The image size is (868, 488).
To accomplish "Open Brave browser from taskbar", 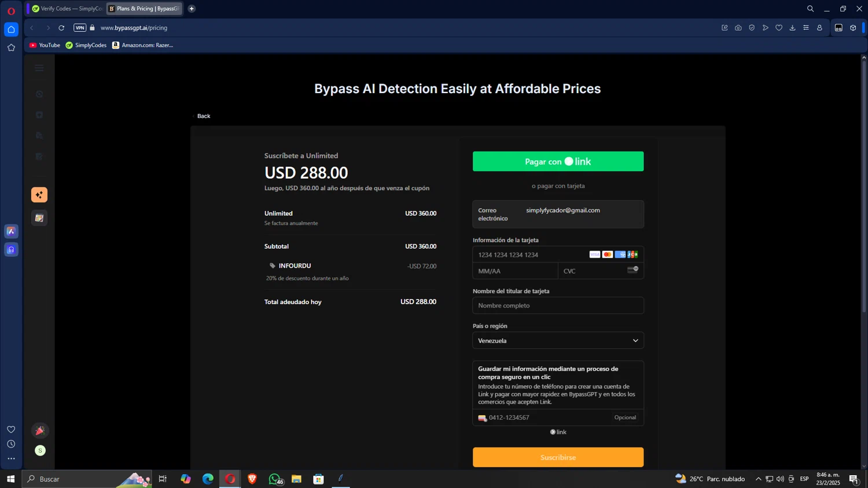I will [252, 479].
